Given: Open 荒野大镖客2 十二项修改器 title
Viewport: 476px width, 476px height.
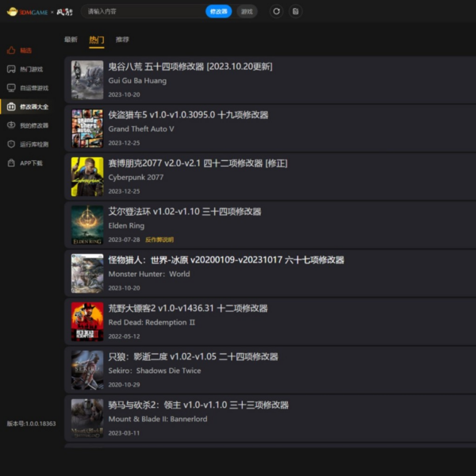Looking at the screenshot, I should [188, 308].
